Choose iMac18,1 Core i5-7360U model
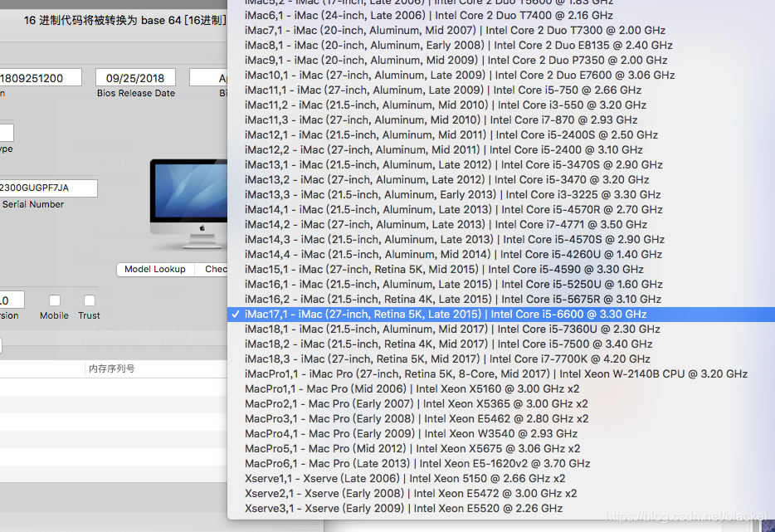This screenshot has height=532, width=775. coord(501,329)
